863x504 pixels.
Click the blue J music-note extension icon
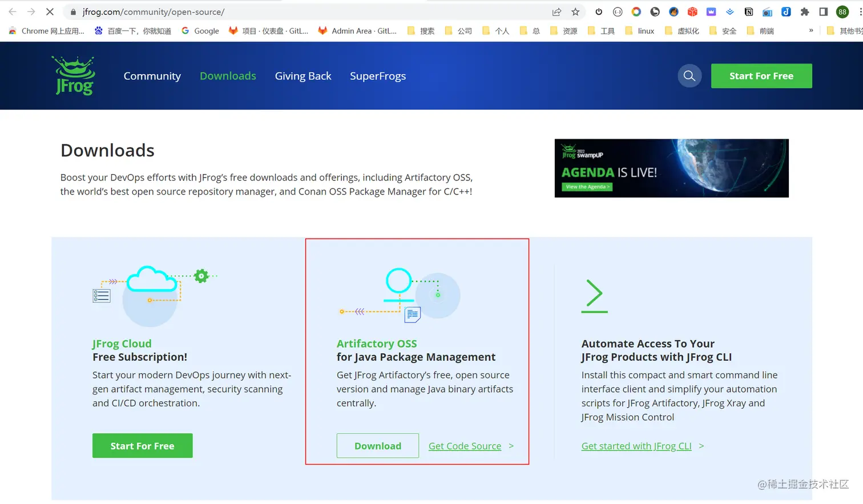786,11
